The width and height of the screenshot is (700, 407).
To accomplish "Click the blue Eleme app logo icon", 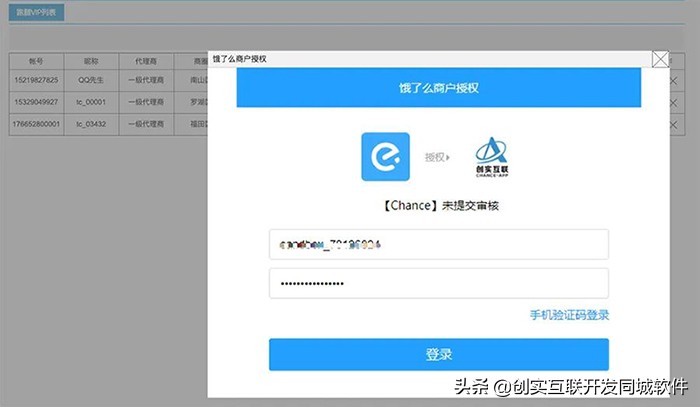I will pos(385,157).
